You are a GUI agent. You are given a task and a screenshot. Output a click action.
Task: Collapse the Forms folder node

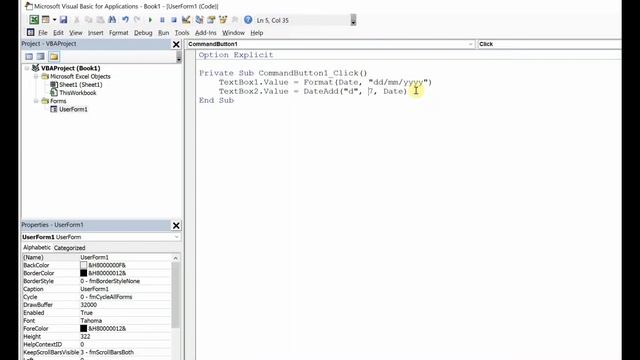click(36, 101)
